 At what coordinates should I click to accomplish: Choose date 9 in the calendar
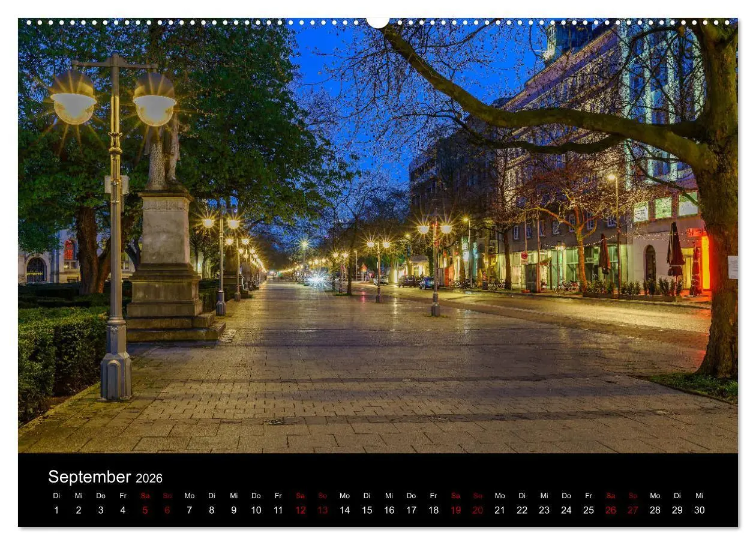234,510
